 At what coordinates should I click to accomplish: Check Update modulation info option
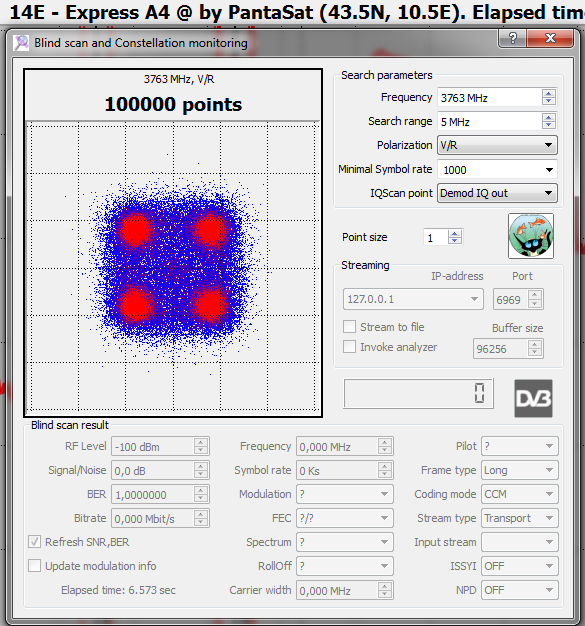pos(34,566)
